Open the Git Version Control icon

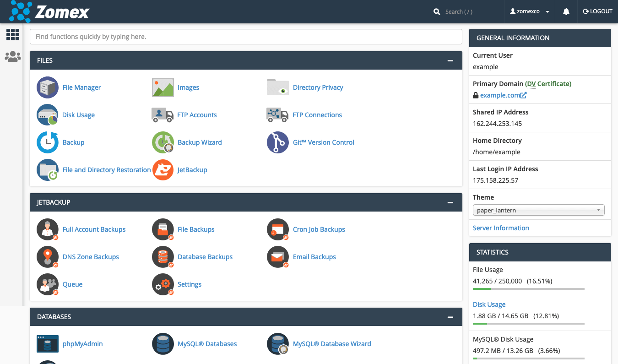[278, 142]
